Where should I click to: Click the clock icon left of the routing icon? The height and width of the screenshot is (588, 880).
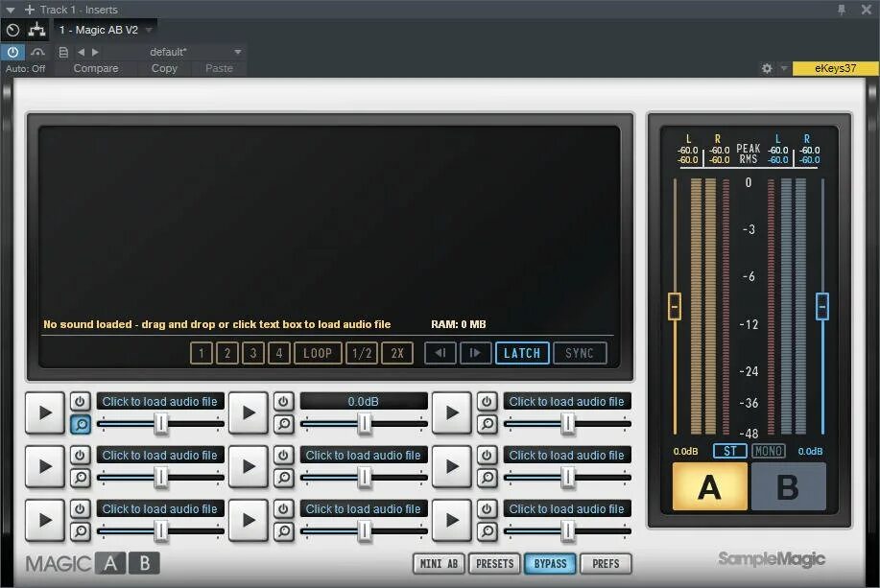12,30
